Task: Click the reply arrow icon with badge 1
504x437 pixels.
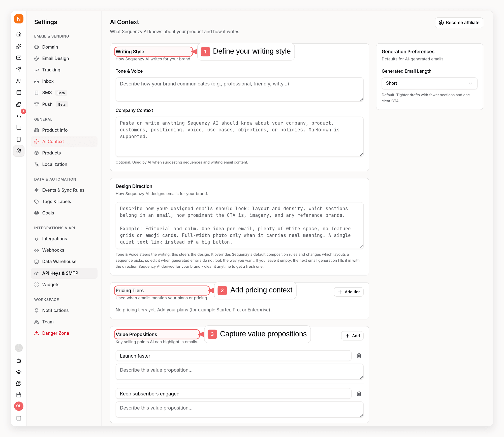Action: coord(19,116)
